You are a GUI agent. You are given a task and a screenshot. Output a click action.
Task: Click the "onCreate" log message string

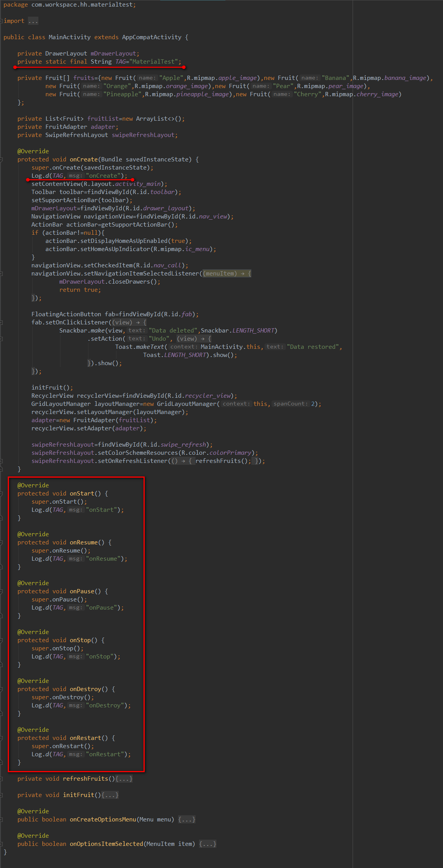pos(103,176)
